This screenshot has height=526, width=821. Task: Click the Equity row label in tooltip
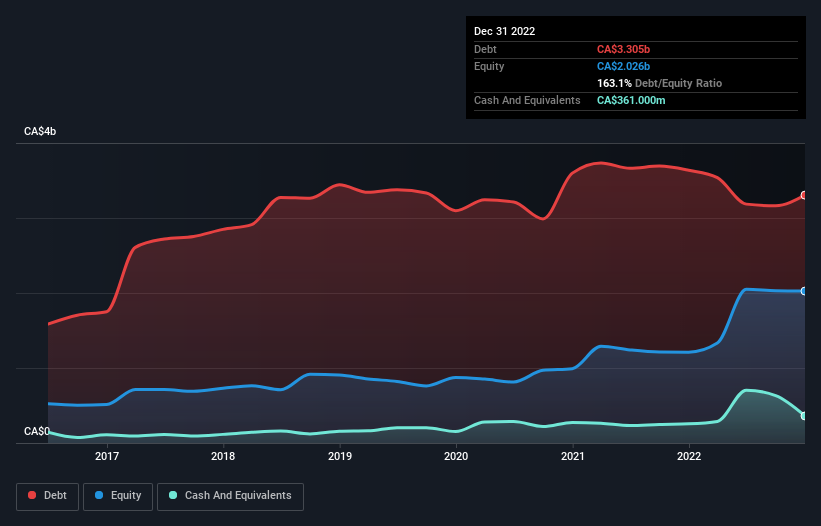click(x=489, y=66)
